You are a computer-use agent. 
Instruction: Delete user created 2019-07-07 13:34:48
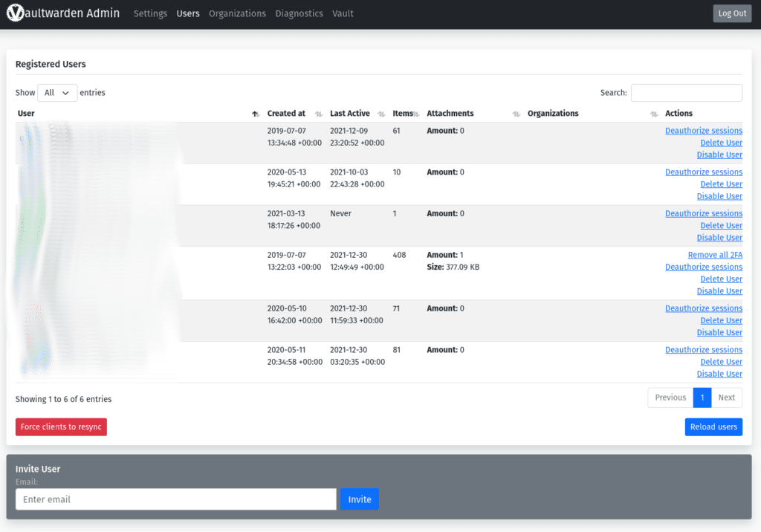pos(721,143)
